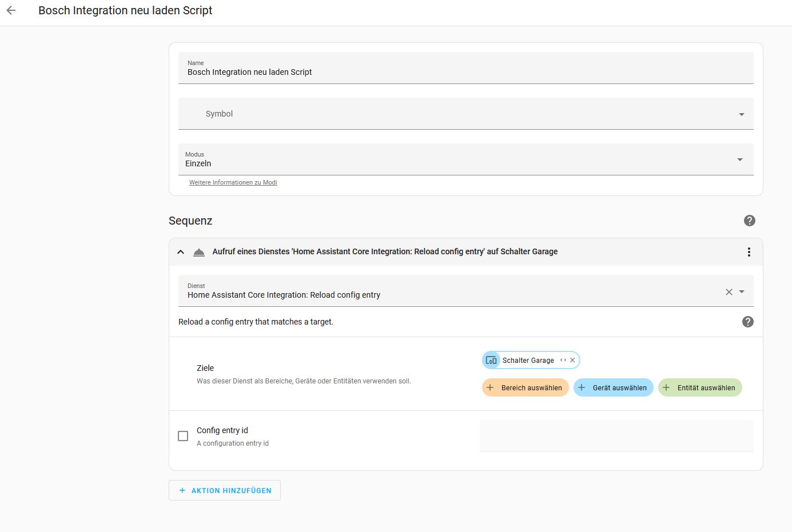Edit the Name field of the script
Image resolution: width=792 pixels, height=532 pixels.
point(466,68)
